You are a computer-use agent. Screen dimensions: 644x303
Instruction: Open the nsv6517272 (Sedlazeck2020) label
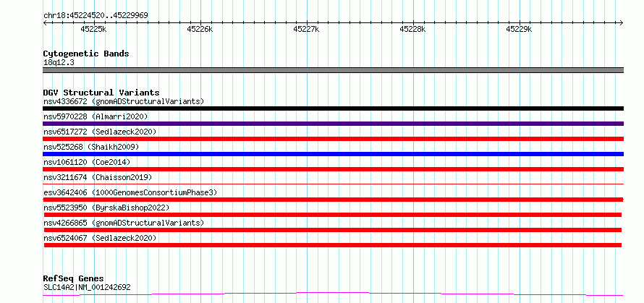[x=100, y=132]
